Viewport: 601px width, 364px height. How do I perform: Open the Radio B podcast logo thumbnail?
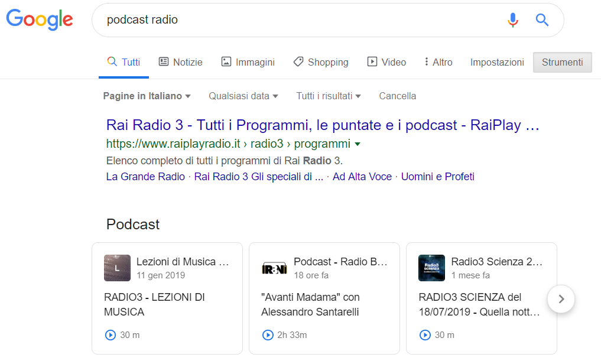(274, 269)
